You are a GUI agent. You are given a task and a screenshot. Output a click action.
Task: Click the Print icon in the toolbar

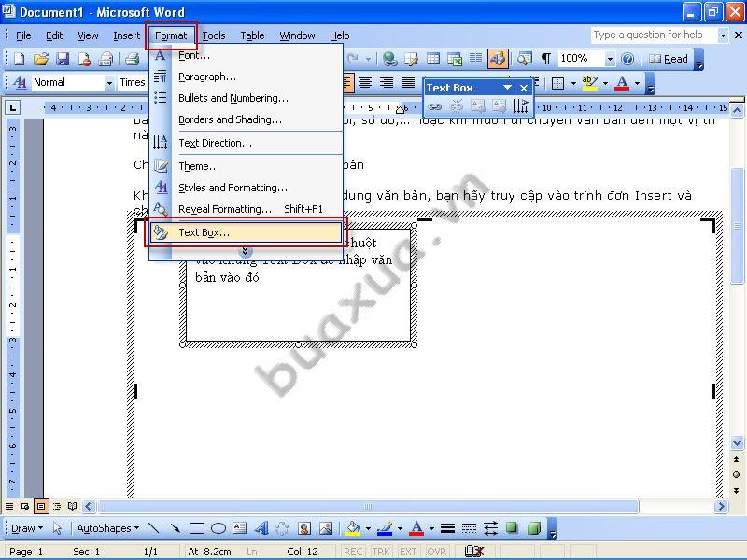point(132,59)
